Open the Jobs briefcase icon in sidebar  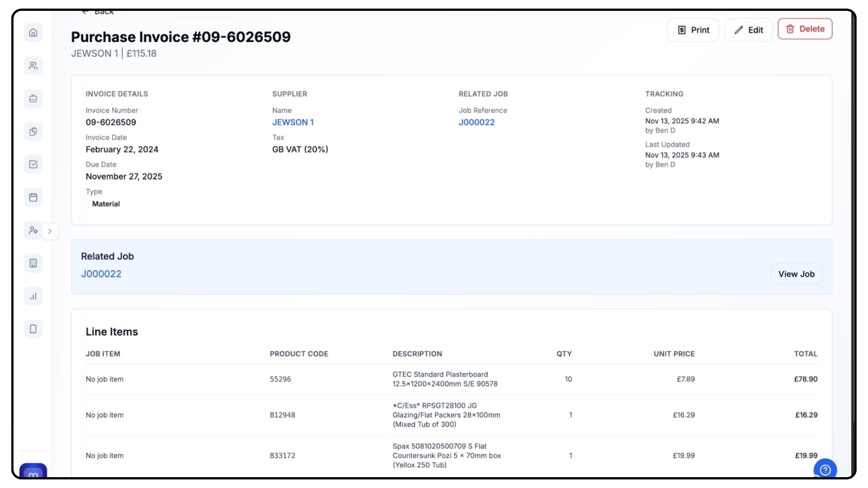click(x=33, y=99)
